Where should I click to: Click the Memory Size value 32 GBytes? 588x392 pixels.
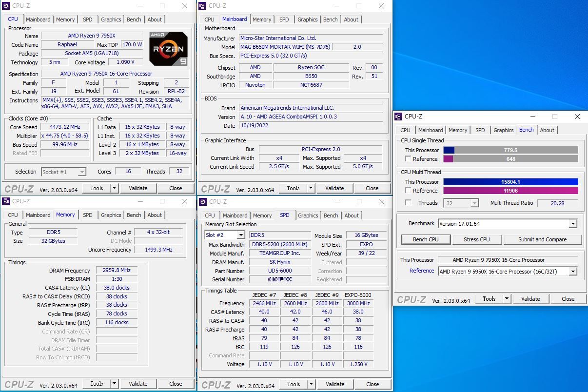(53, 241)
